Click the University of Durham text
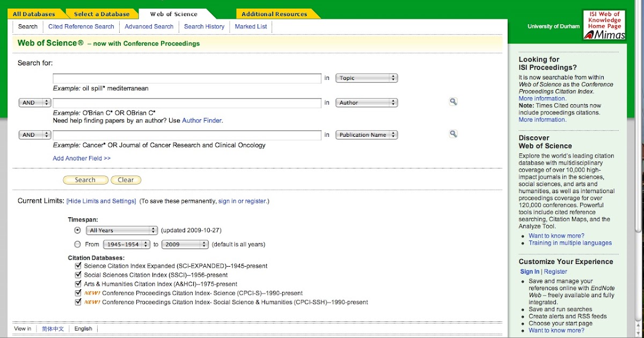Viewport: 644px width, 338px height. (553, 26)
